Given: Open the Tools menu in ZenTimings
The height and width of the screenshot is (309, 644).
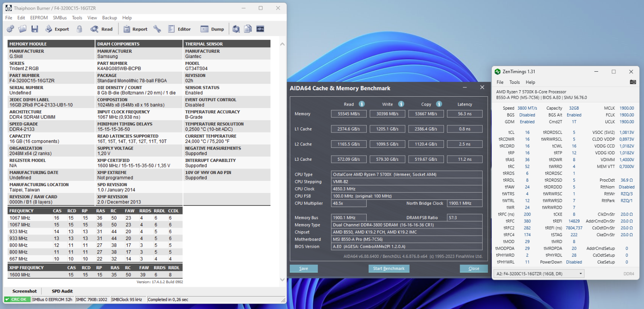Looking at the screenshot, I should 514,82.
